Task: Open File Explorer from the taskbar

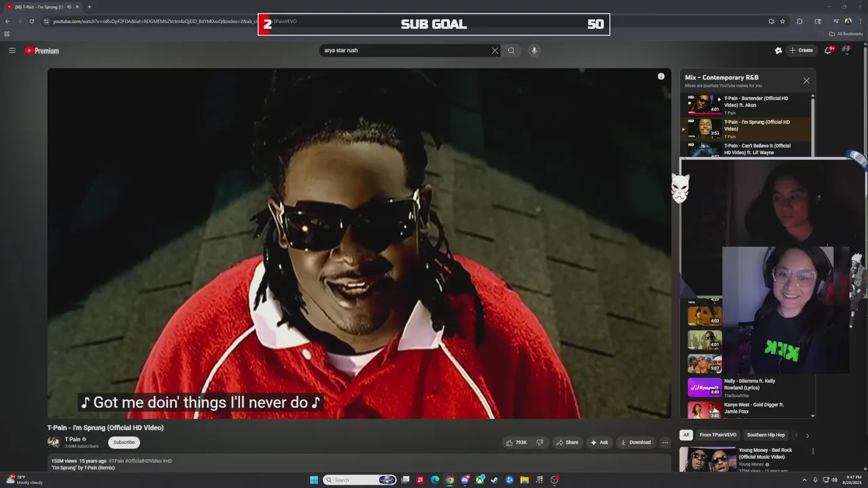Action: click(x=524, y=480)
